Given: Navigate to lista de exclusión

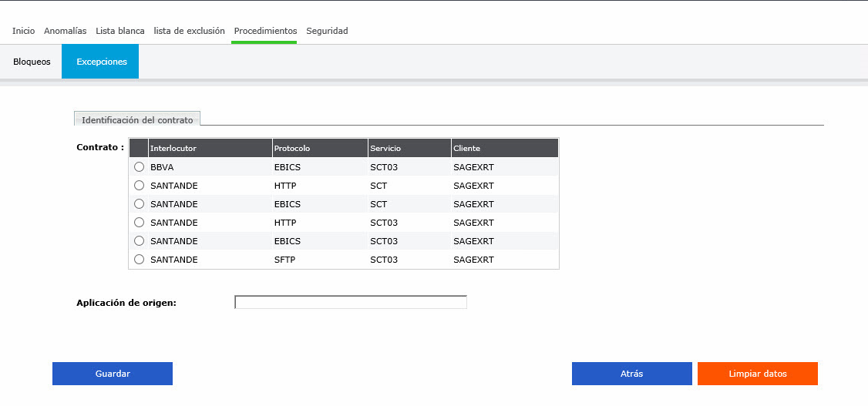Looking at the screenshot, I should (189, 31).
